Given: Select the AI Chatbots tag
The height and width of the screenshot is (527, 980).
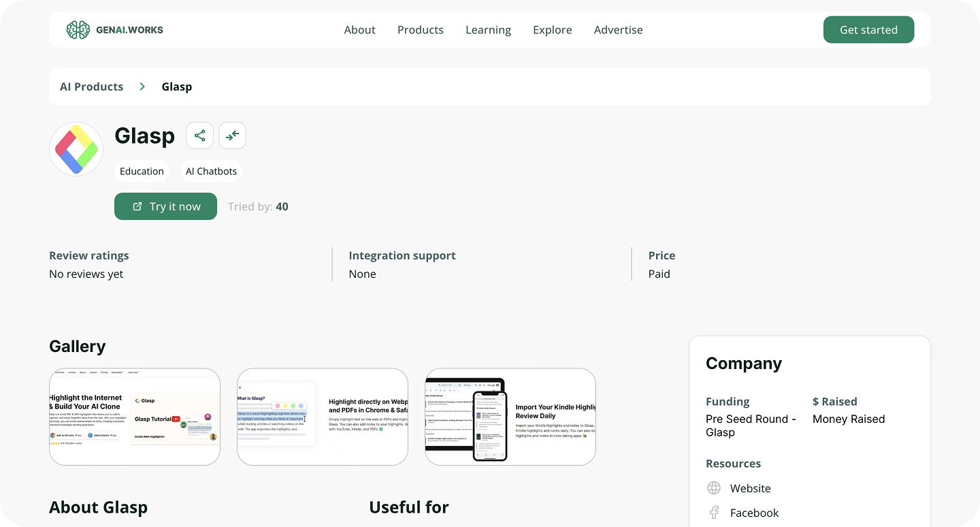Looking at the screenshot, I should click(x=211, y=171).
